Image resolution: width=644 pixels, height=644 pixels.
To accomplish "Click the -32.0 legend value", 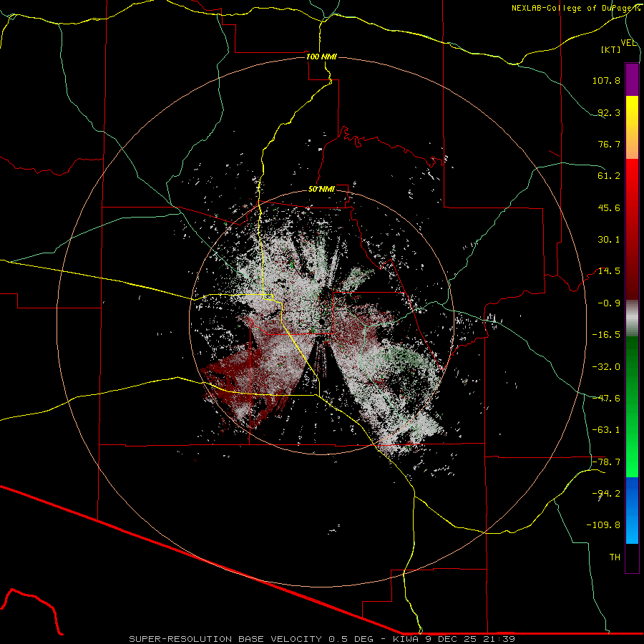I will pyautogui.click(x=606, y=367).
